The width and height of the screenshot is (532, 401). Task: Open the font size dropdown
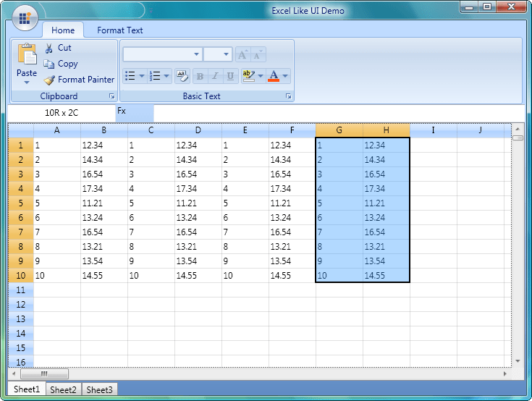coord(227,54)
